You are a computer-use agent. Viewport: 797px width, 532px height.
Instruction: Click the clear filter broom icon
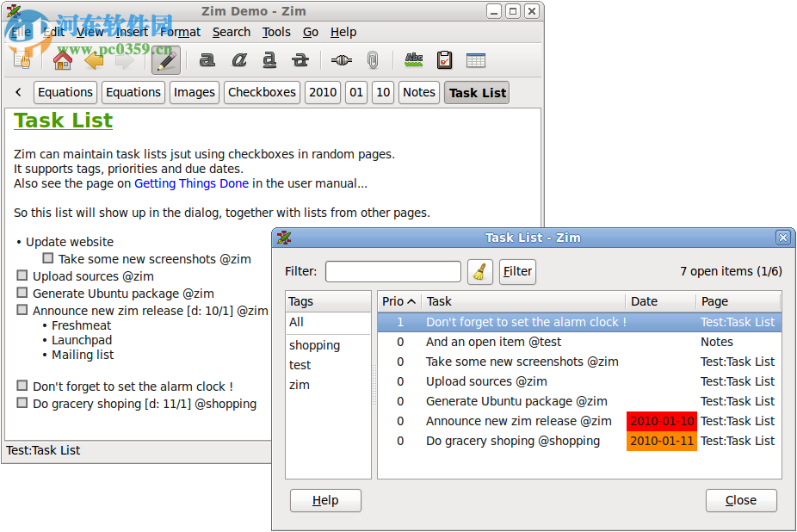tap(479, 271)
